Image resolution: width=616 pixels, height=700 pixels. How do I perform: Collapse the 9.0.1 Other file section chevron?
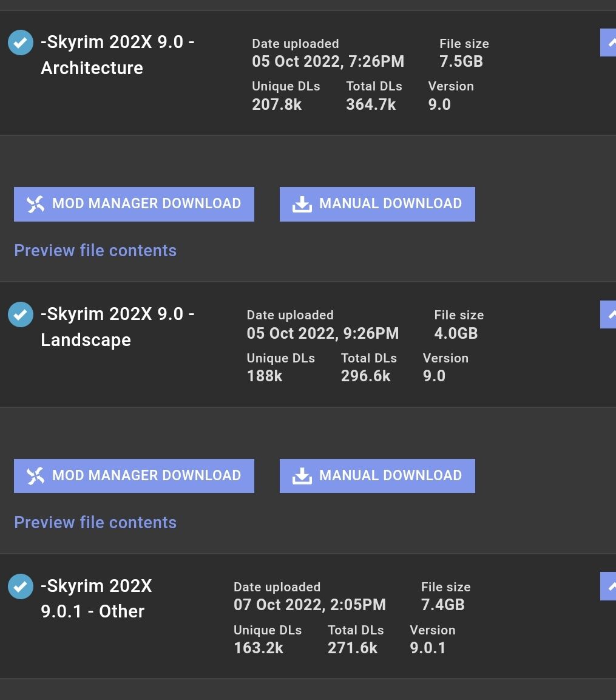609,586
